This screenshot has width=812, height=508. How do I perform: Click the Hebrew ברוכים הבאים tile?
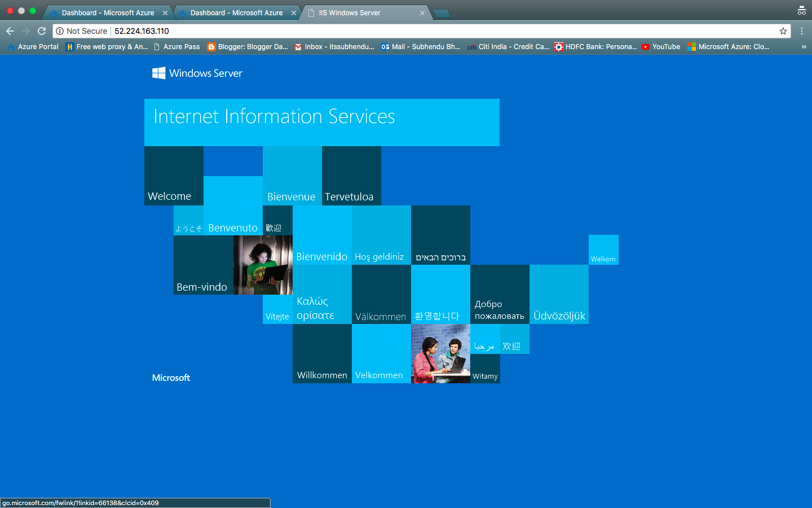[x=440, y=235]
